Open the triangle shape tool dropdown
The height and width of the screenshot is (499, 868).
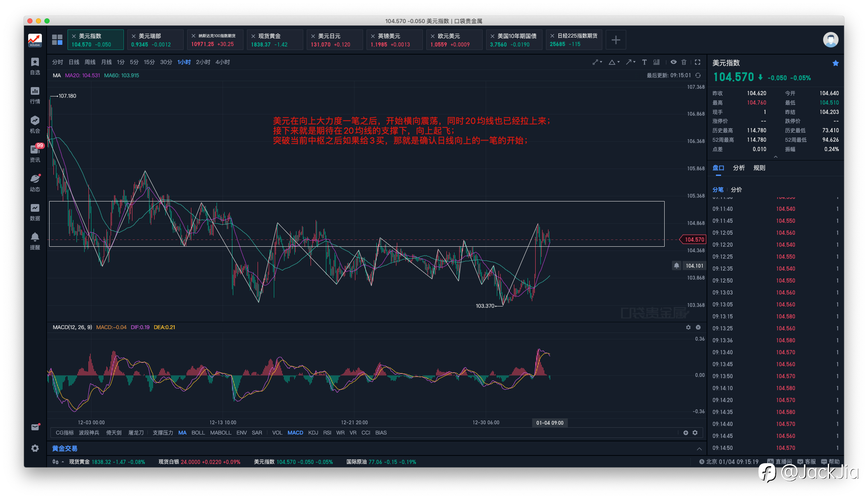pos(614,62)
